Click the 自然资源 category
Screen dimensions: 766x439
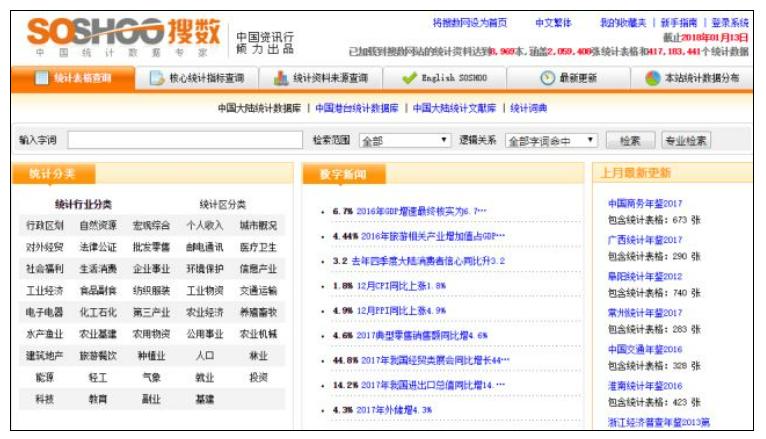98,225
